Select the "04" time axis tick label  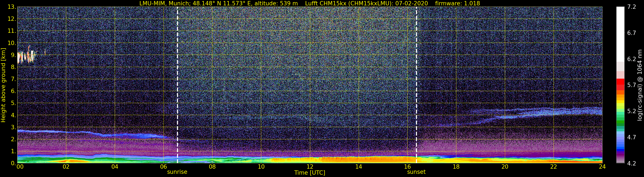(115, 167)
